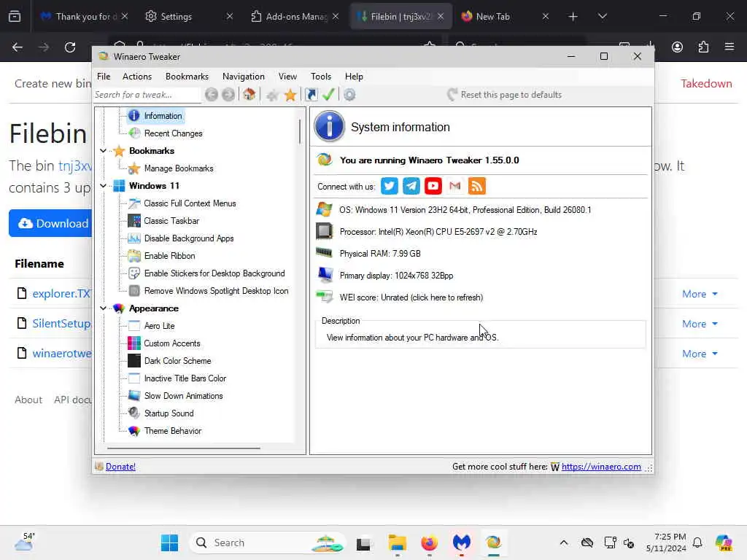This screenshot has width=747, height=560.
Task: Open the View menu
Action: pyautogui.click(x=287, y=77)
